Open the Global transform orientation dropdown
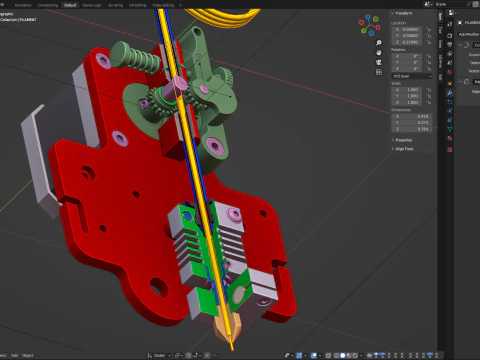Image resolution: width=480 pixels, height=360 pixels. (159, 355)
